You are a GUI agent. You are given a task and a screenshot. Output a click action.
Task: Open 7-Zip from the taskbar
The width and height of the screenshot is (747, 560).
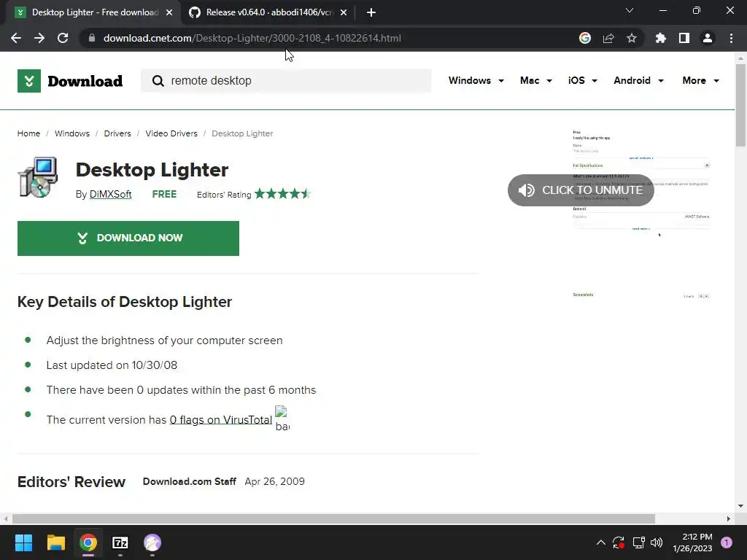[x=120, y=542]
